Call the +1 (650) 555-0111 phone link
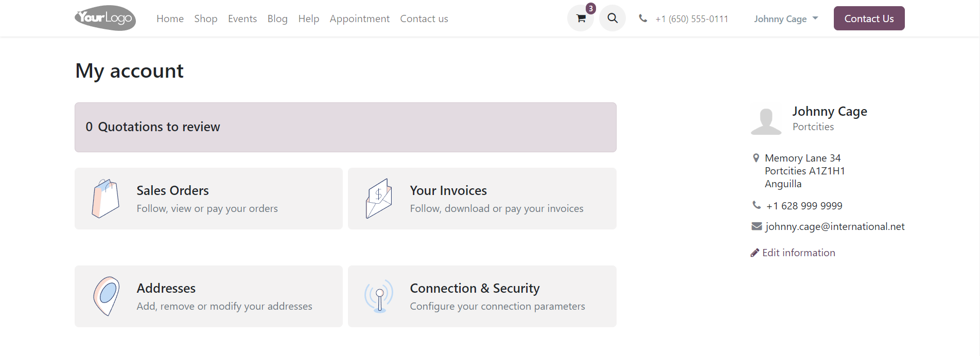This screenshot has height=356, width=980. (692, 19)
